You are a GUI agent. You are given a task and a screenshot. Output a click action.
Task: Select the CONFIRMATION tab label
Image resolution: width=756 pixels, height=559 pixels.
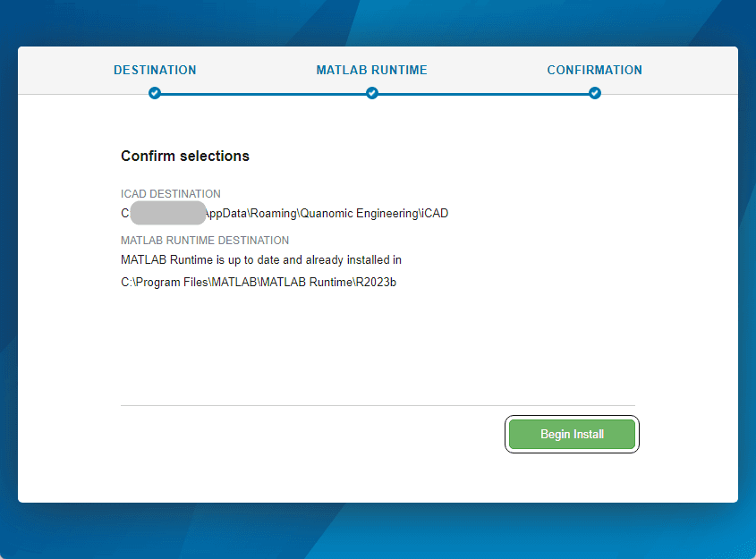coord(594,70)
